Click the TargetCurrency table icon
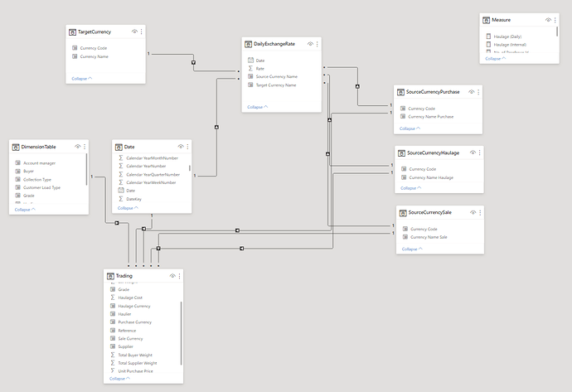The image size is (572, 392). 72,32
